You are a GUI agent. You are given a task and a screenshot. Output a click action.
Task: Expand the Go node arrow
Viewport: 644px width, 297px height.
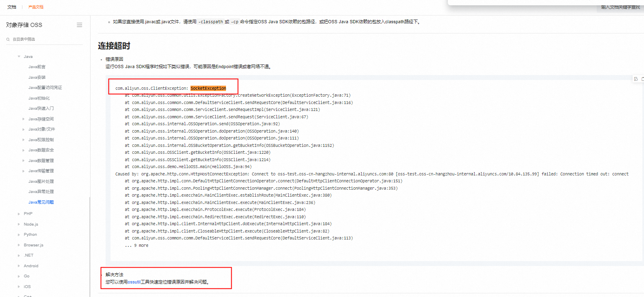coord(19,276)
